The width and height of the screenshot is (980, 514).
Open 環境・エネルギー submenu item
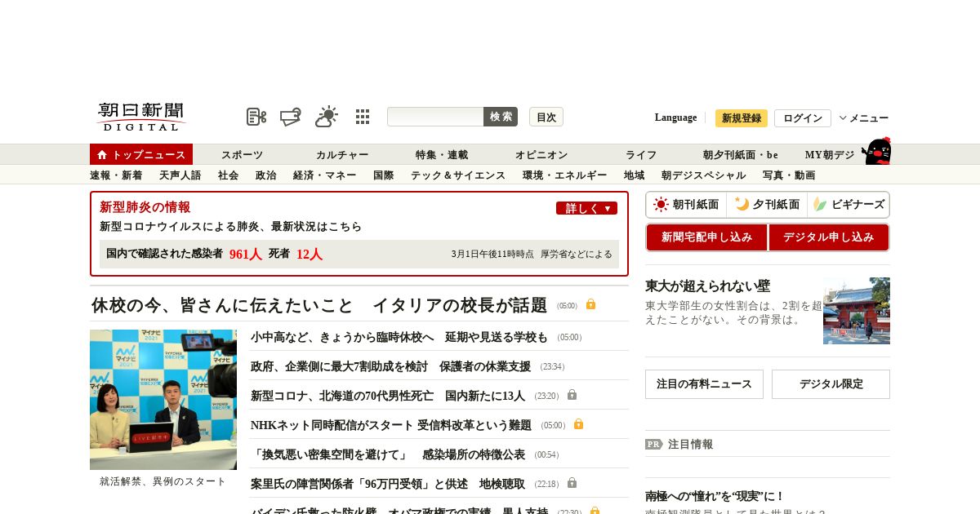coord(564,175)
